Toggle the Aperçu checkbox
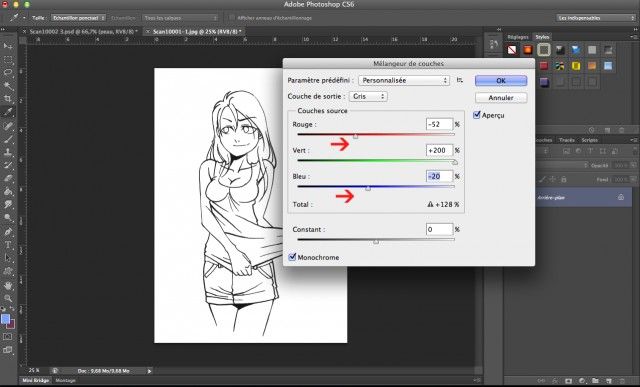Image resolution: width=640 pixels, height=387 pixels. 477,115
